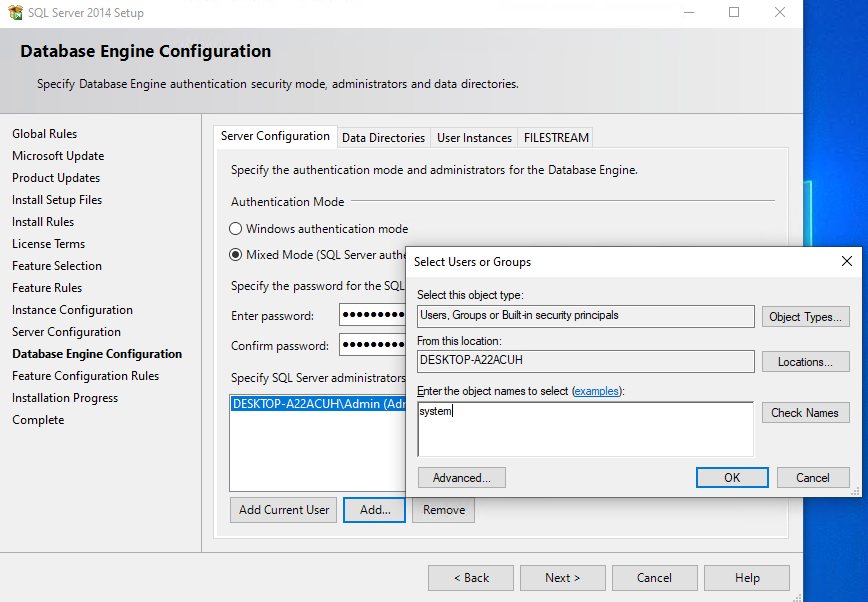Screen dimensions: 868x602
Task: Click Complete step in sidebar
Action: pyautogui.click(x=38, y=420)
